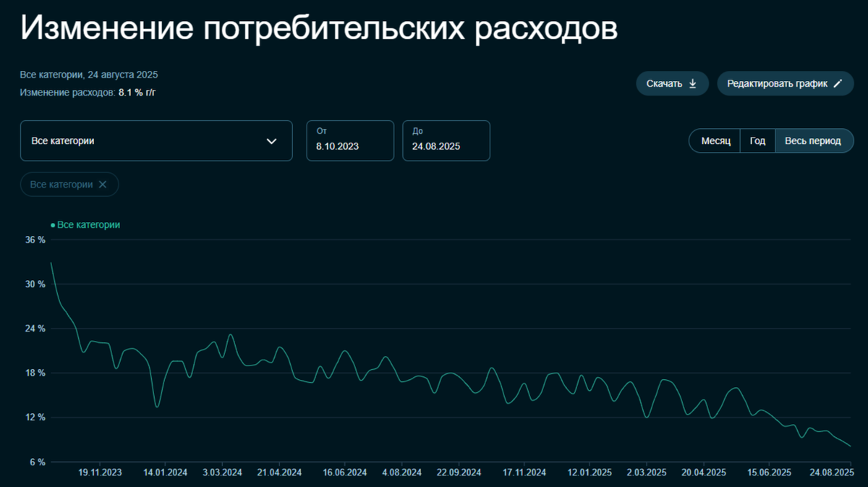Image resolution: width=868 pixels, height=487 pixels.
Task: Click the 24 % axis label
Action: coord(35,329)
